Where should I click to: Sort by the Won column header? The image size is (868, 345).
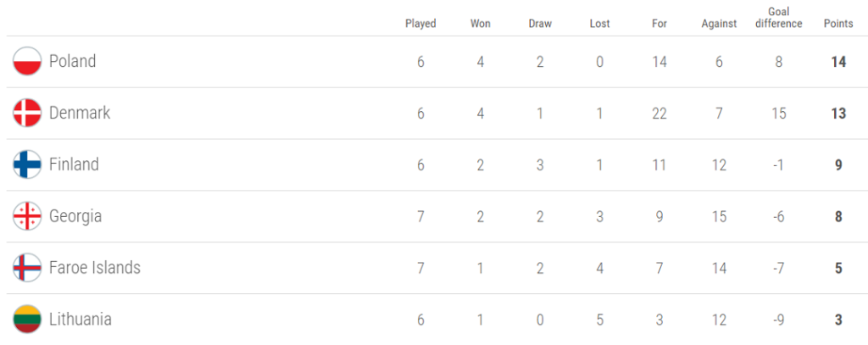(481, 24)
